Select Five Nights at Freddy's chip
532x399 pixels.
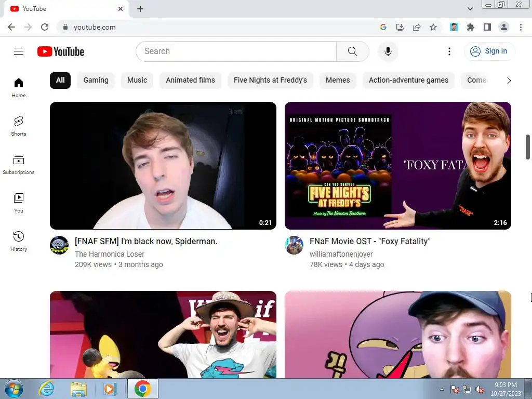coord(270,81)
